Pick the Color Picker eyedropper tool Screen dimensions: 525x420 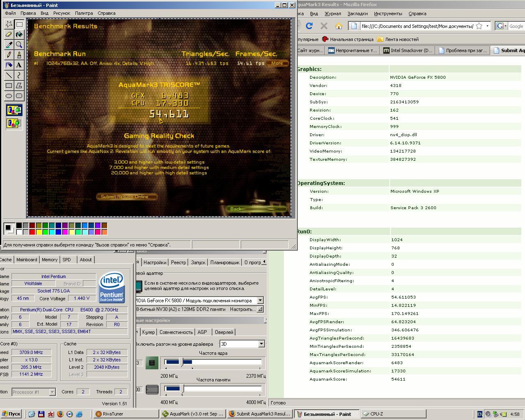(x=9, y=45)
